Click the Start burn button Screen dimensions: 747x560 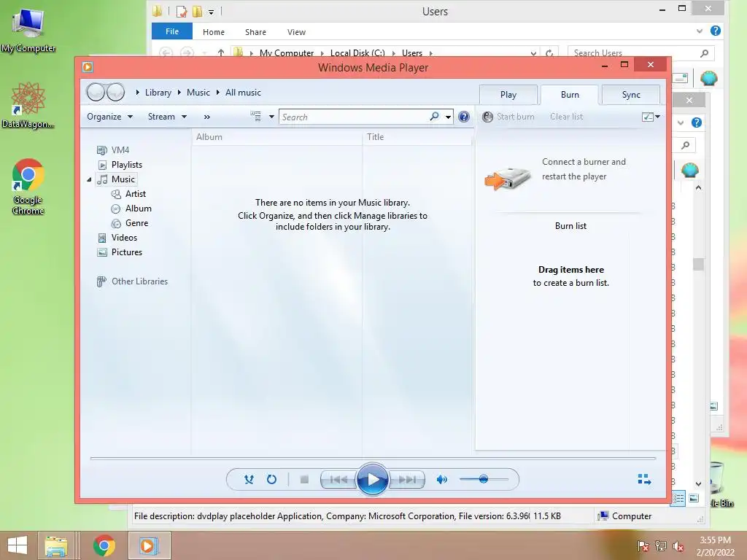(x=508, y=117)
